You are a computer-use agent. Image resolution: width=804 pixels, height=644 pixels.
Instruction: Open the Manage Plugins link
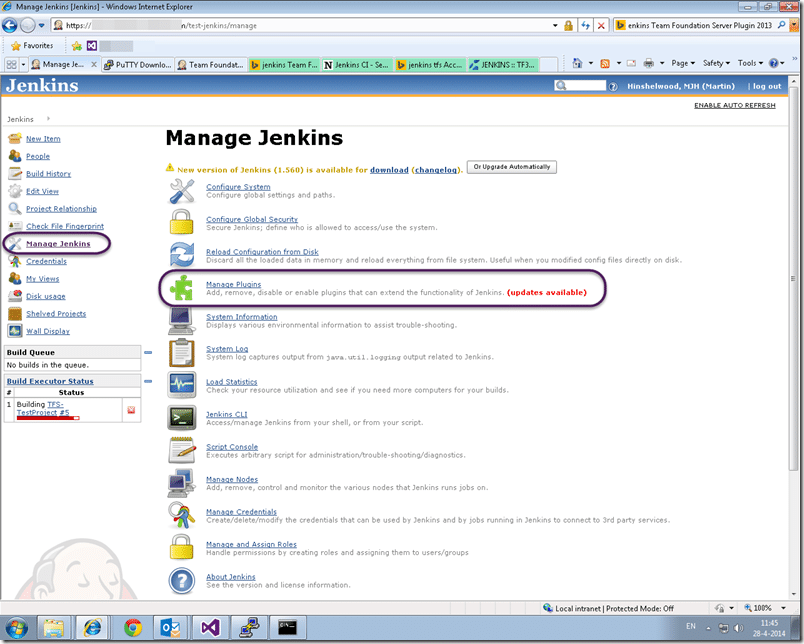click(x=233, y=284)
